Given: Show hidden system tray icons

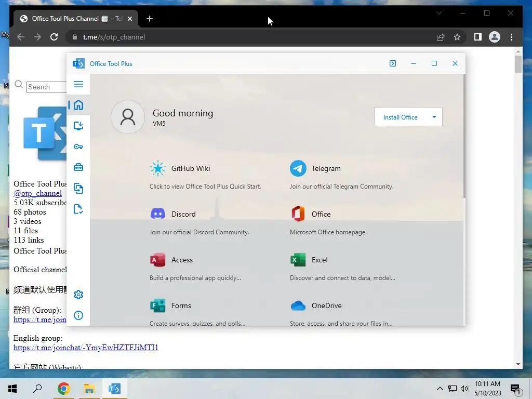Looking at the screenshot, I should 440,389.
